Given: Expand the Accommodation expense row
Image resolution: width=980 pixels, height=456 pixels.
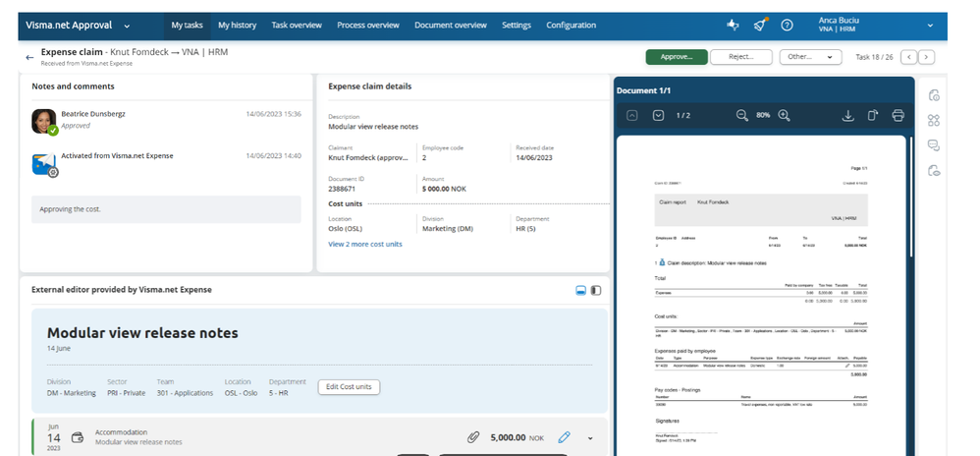Looking at the screenshot, I should tap(590, 438).
